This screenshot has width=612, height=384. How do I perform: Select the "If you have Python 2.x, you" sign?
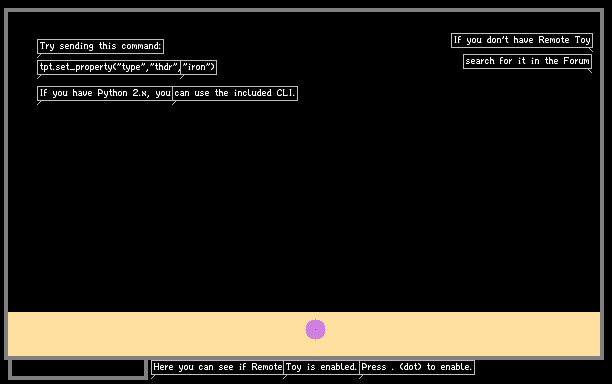(x=105, y=93)
